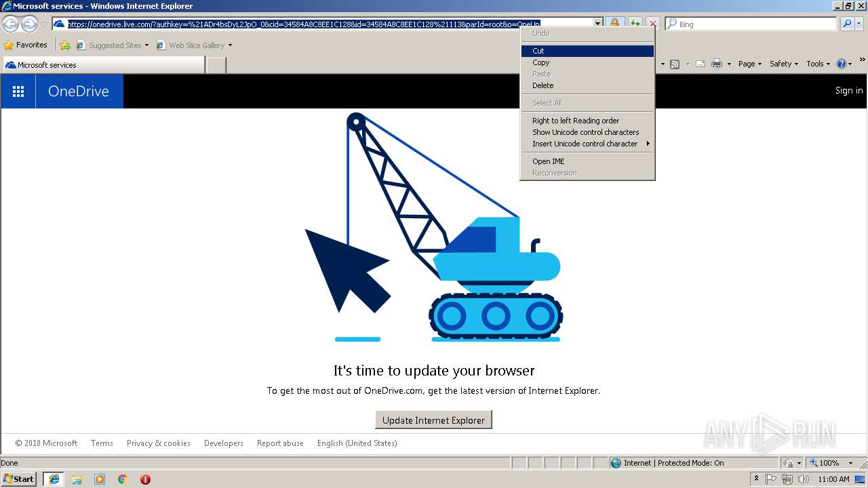
Task: Open search provider dropdown arrow
Action: pos(859,24)
